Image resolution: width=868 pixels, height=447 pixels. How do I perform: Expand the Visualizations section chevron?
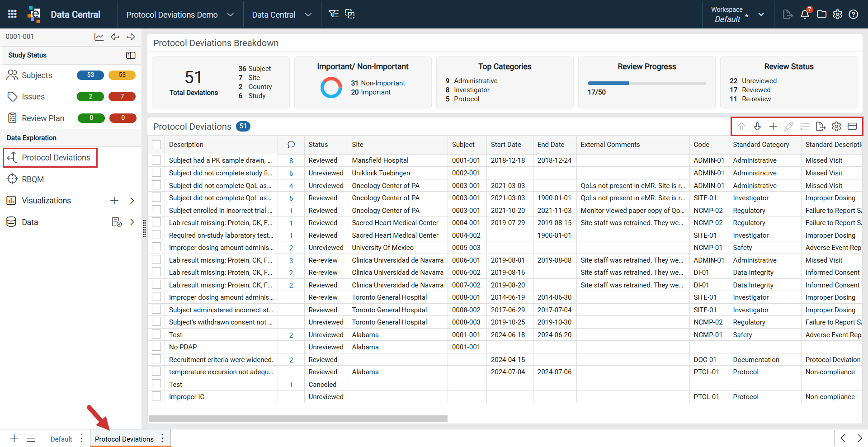[132, 201]
